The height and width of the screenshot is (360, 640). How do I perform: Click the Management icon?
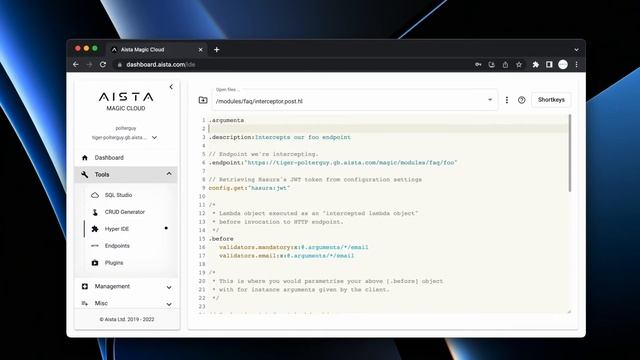coord(85,287)
